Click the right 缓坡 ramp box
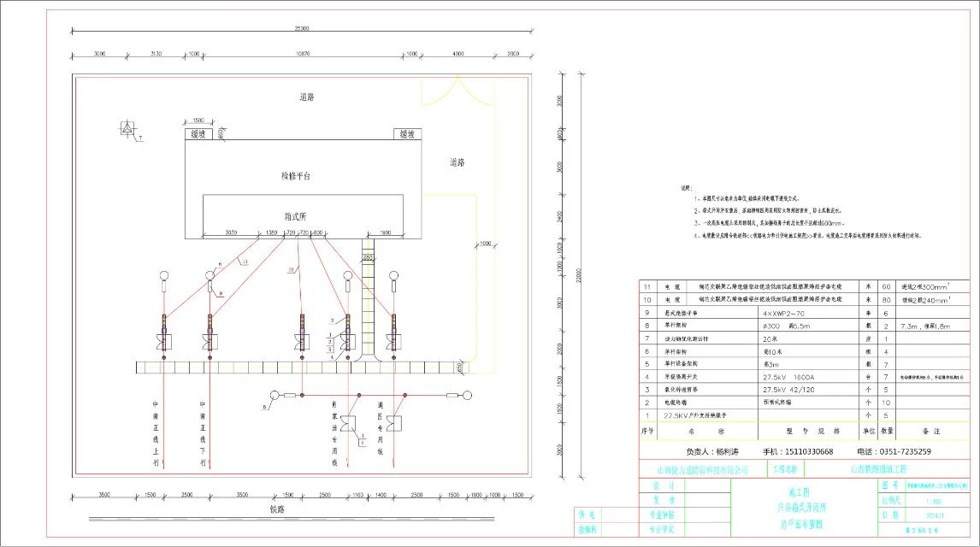 406,134
